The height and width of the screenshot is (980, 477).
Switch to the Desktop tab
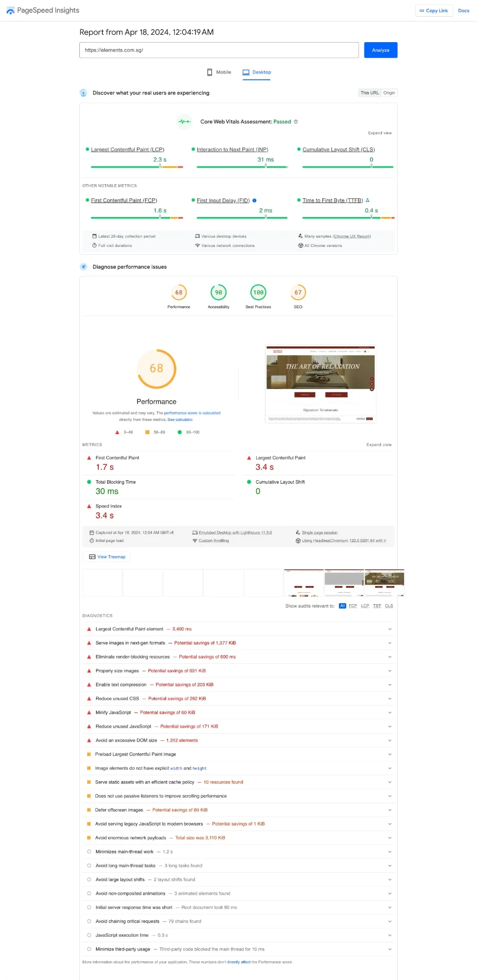tap(257, 72)
